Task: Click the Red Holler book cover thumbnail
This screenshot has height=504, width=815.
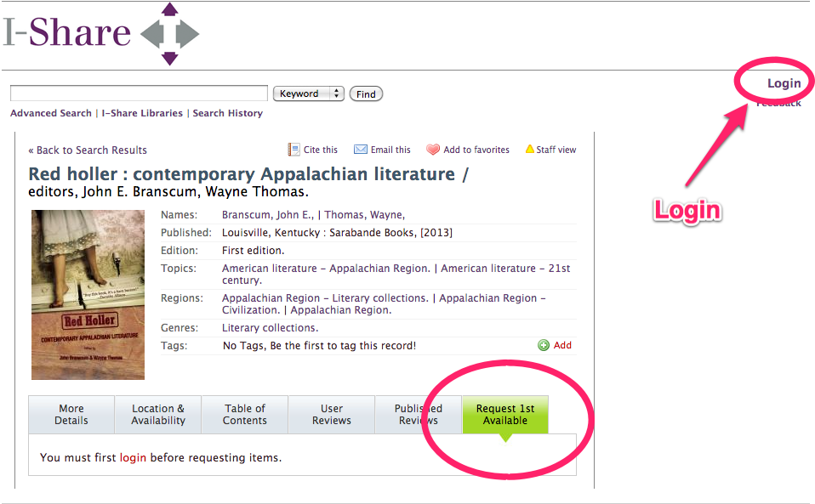Action: 88,294
